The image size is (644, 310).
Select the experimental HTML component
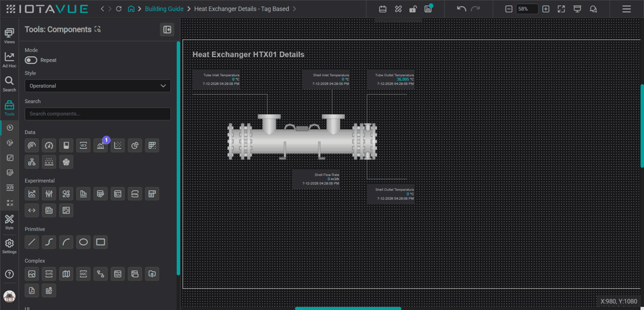pyautogui.click(x=135, y=193)
